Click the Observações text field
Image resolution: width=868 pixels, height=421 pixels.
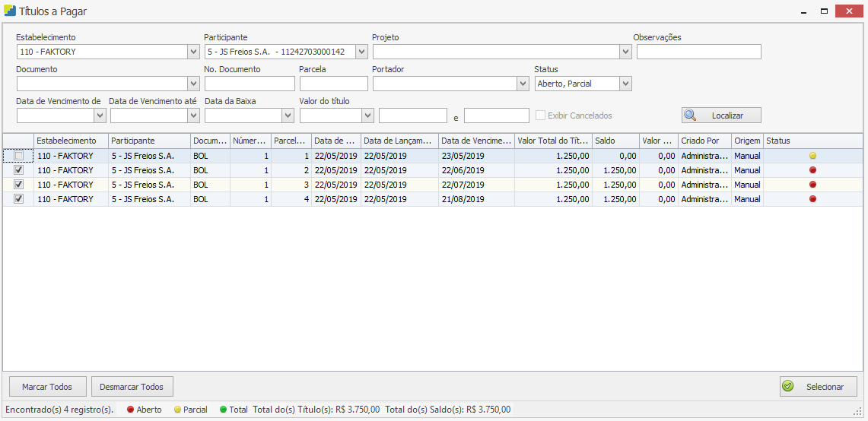pos(698,52)
